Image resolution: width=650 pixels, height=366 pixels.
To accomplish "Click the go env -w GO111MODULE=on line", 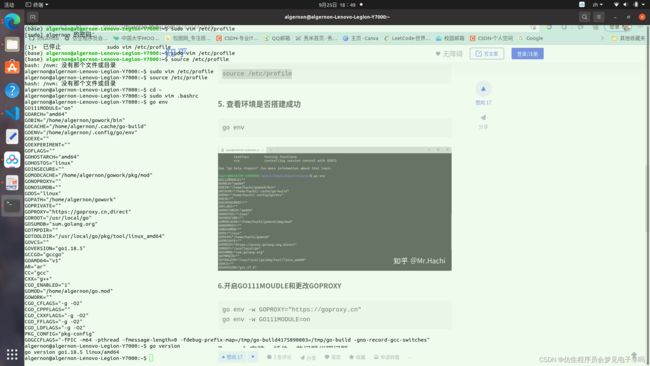I will (266, 319).
